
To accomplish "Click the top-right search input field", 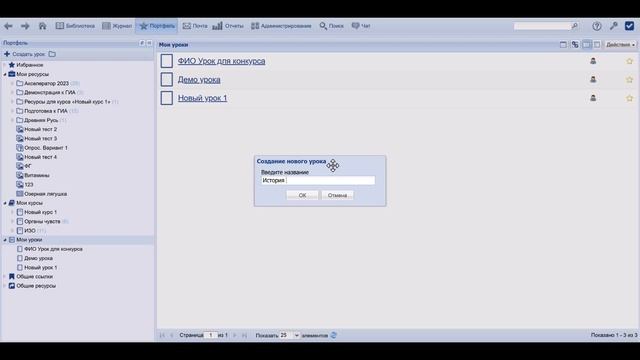I will (x=542, y=26).
